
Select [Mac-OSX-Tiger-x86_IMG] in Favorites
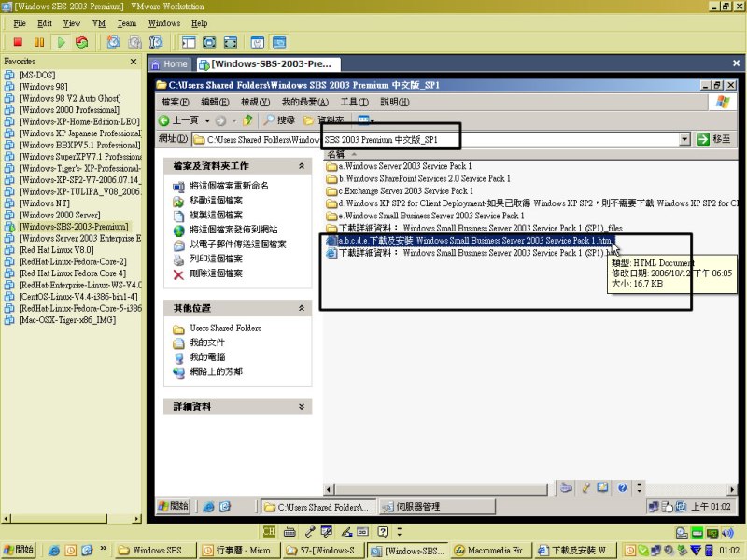coord(67,320)
